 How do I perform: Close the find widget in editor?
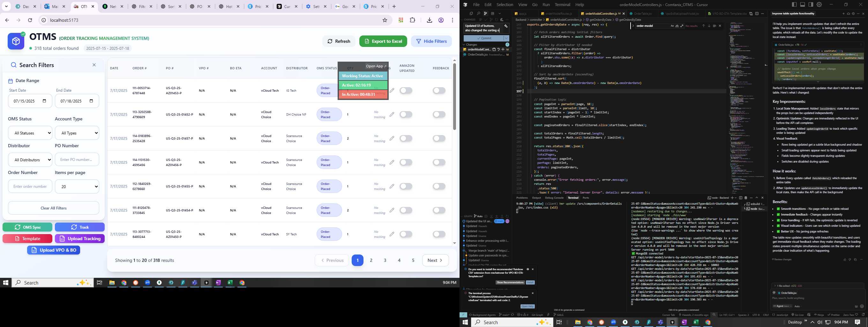pyautogui.click(x=720, y=26)
